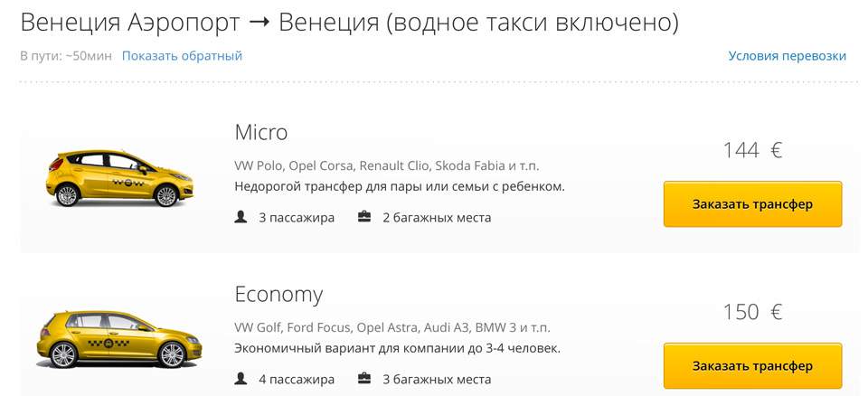Order the Economy transfer for 150 €
Viewport: 868px width, 396px height.
(x=752, y=366)
